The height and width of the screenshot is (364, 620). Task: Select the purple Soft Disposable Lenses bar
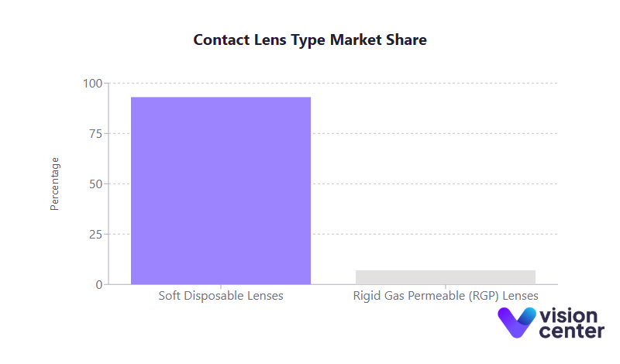click(221, 191)
